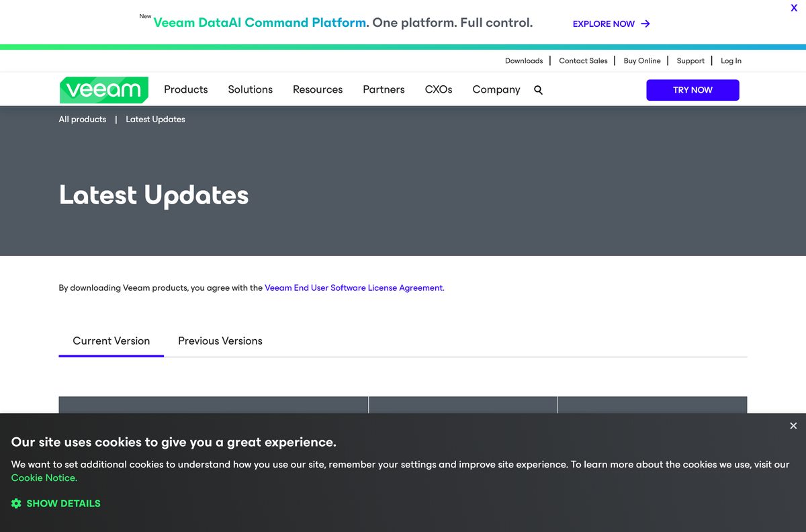This screenshot has width=806, height=532.
Task: Open the CXOs menu
Action: [439, 89]
